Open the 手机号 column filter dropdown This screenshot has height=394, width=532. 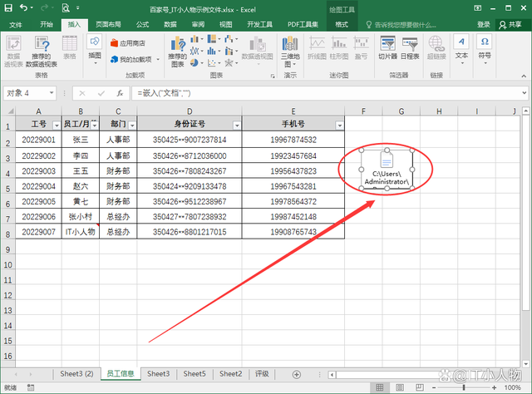pos(339,126)
